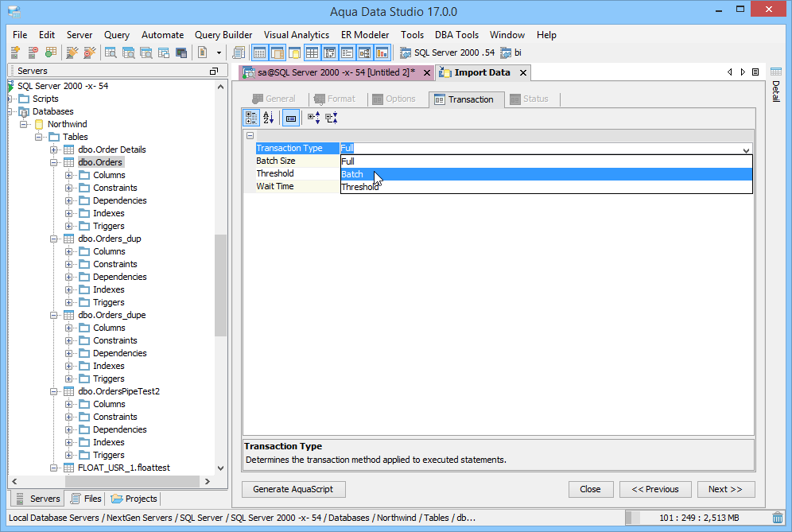Image resolution: width=792 pixels, height=532 pixels.
Task: Expand the dbo.Order Details table node
Action: pyautogui.click(x=53, y=150)
